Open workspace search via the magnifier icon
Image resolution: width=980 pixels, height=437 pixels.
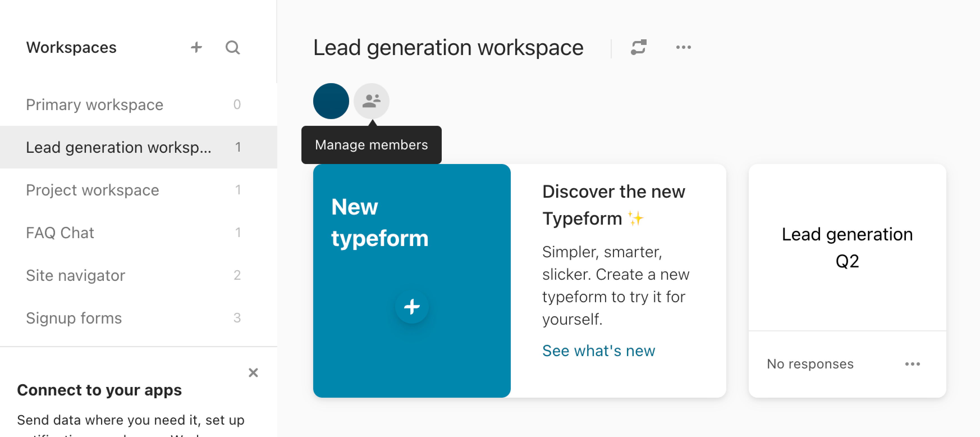(x=232, y=47)
